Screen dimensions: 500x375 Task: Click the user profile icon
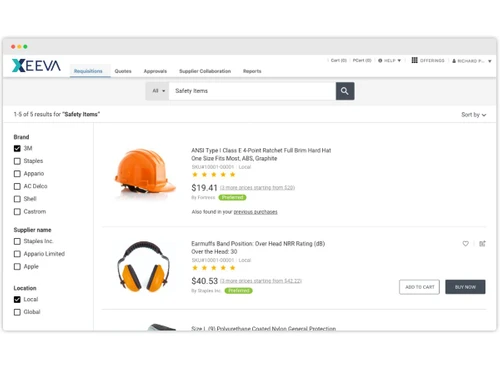click(454, 61)
